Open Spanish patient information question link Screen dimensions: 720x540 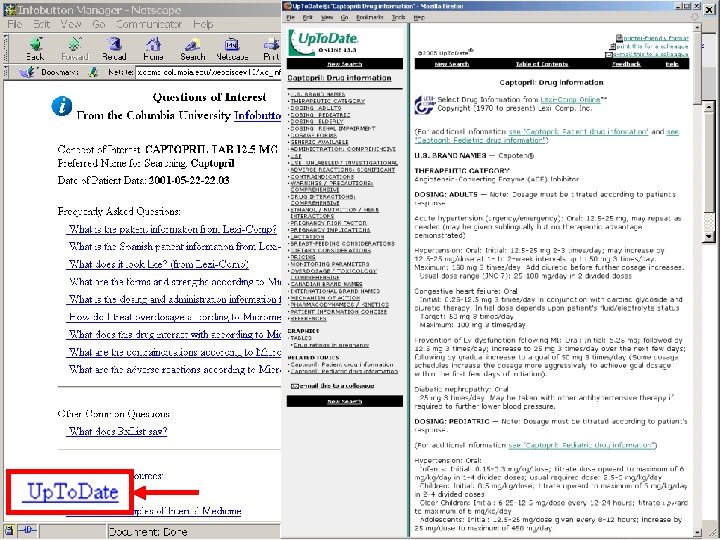click(174, 247)
